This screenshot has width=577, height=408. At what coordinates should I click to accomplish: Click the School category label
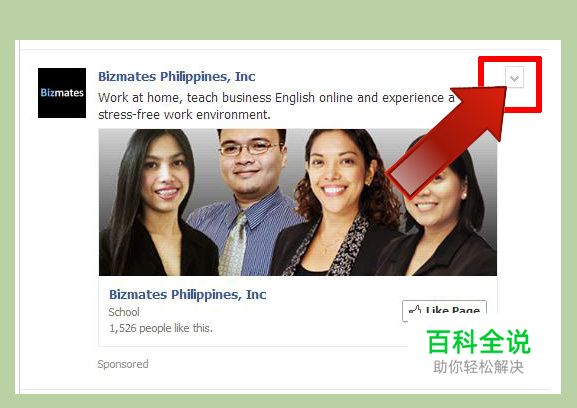click(124, 312)
